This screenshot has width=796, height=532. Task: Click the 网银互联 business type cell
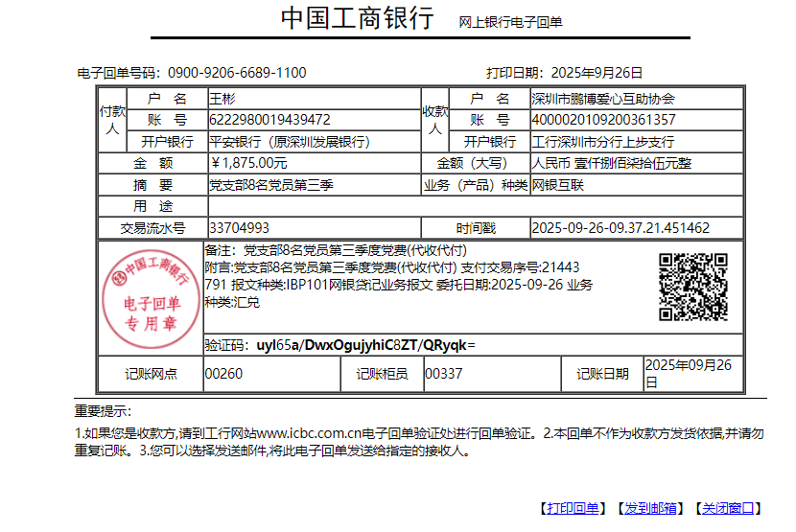pos(557,185)
